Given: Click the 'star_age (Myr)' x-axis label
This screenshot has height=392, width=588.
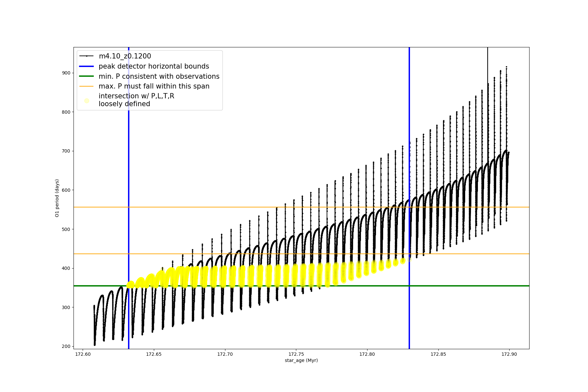Looking at the screenshot, I should [301, 360].
